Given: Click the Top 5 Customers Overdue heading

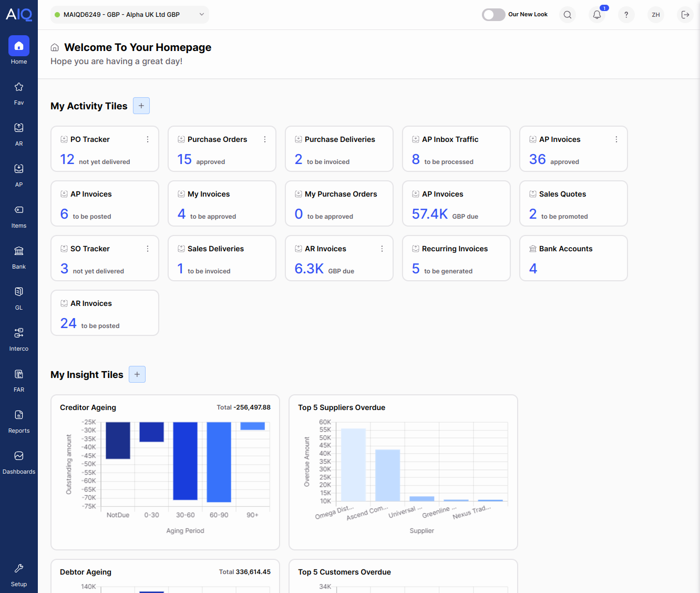Looking at the screenshot, I should click(x=344, y=572).
